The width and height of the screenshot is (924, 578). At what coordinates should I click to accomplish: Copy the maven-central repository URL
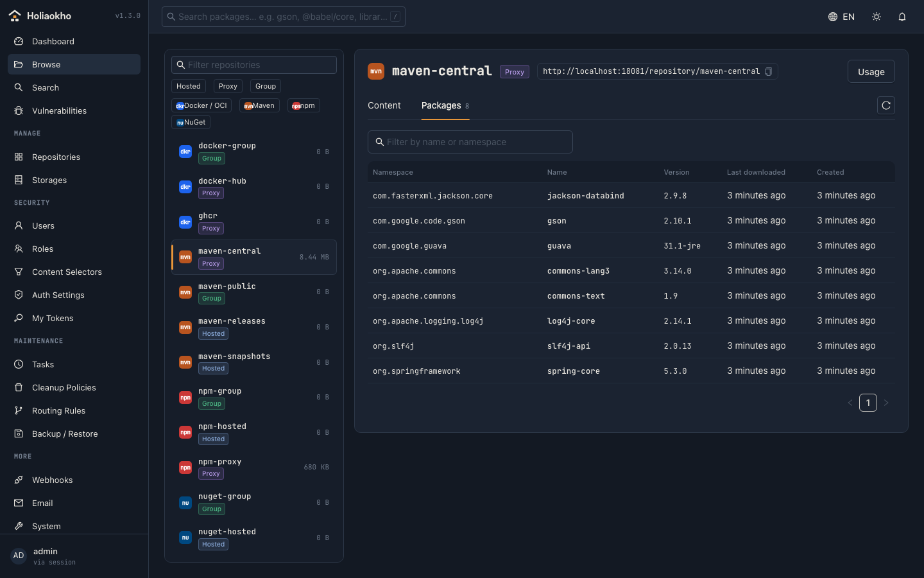(x=769, y=71)
